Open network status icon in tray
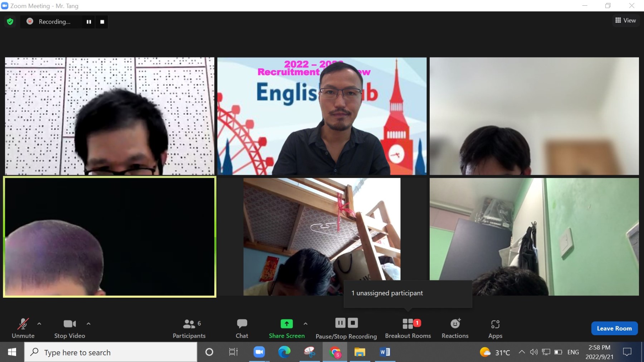Image resolution: width=644 pixels, height=362 pixels. (546, 352)
